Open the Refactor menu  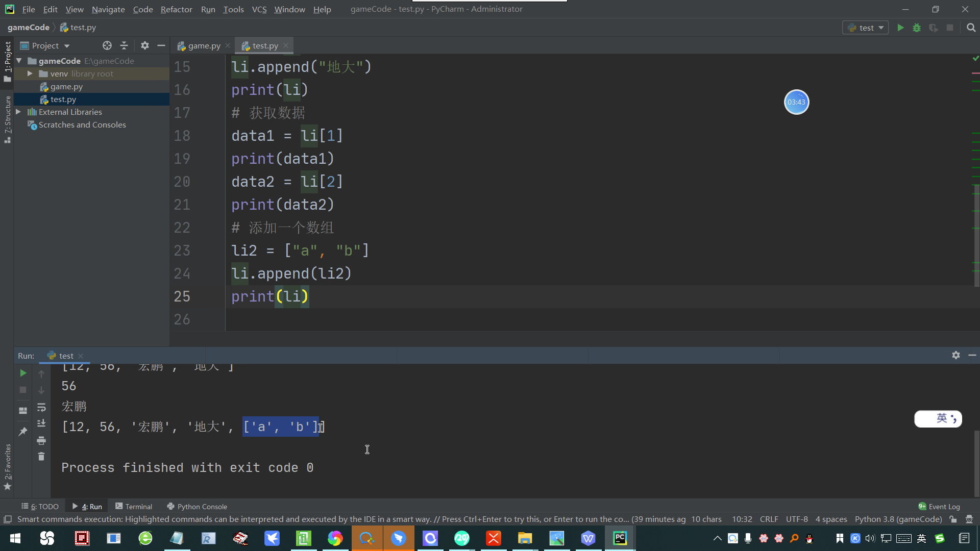tap(176, 9)
